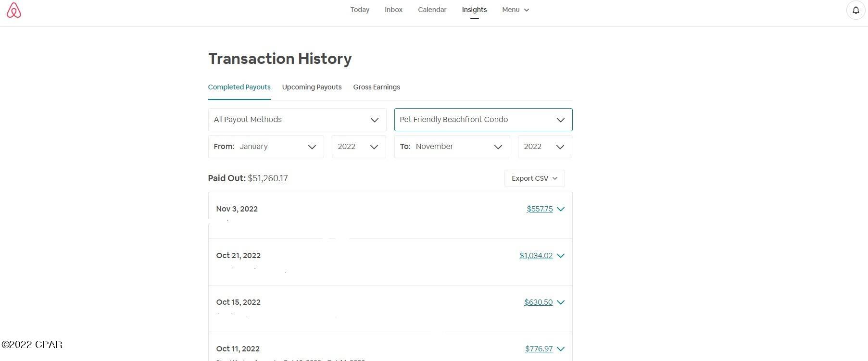Viewport: 868px width, 361px height.
Task: Change the To month November dropdown
Action: (x=452, y=147)
